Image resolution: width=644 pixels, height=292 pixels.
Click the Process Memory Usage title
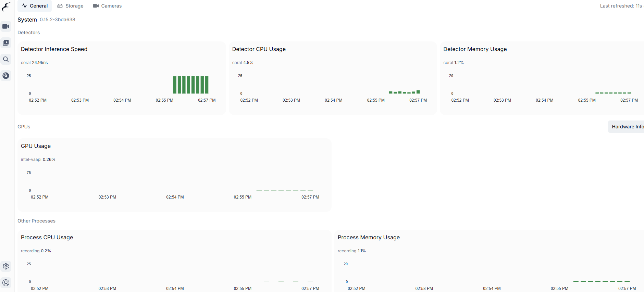(369, 238)
